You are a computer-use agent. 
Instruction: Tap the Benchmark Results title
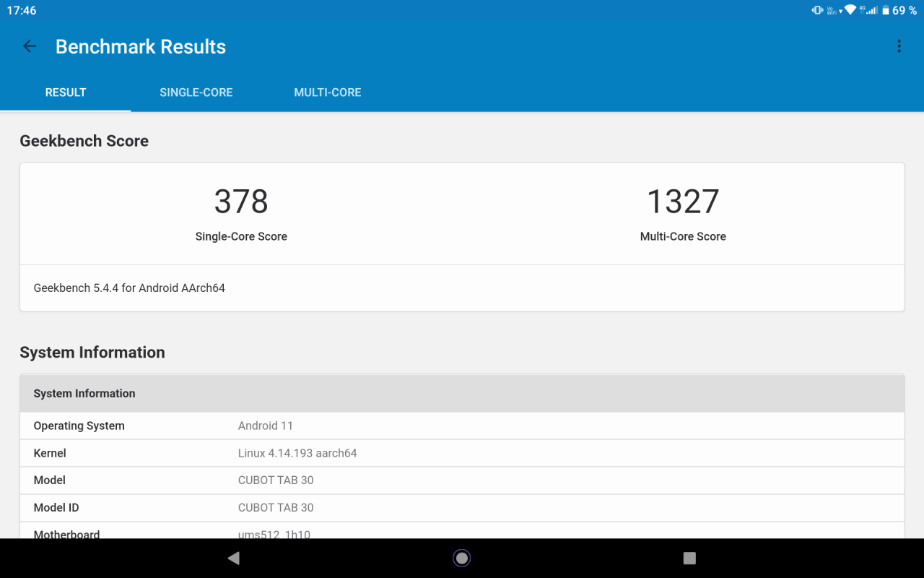coord(141,47)
